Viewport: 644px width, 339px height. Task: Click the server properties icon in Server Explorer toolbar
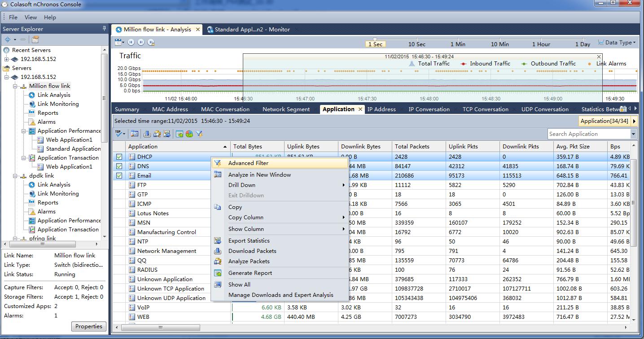click(x=35, y=39)
